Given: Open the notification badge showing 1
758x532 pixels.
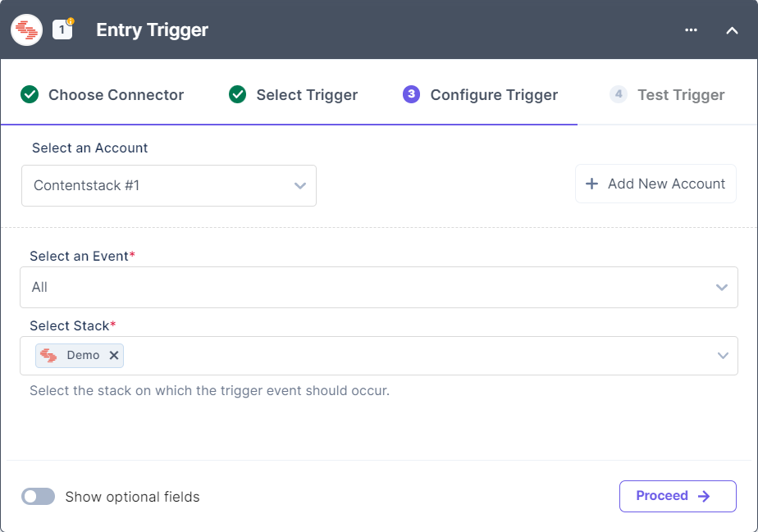Looking at the screenshot, I should [x=62, y=30].
